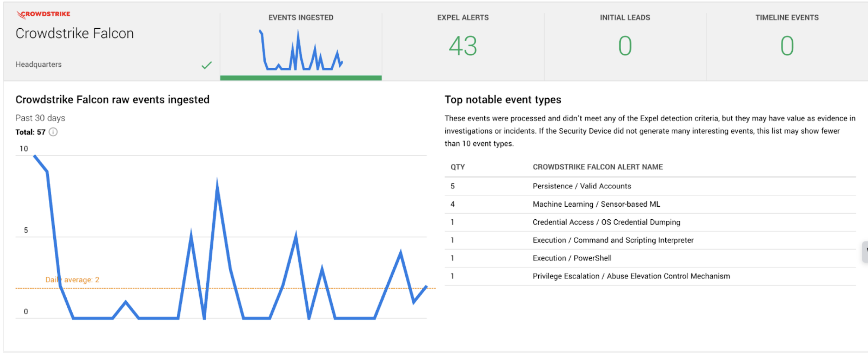The height and width of the screenshot is (353, 868).
Task: Click the Past 30 days label
Action: (40, 118)
